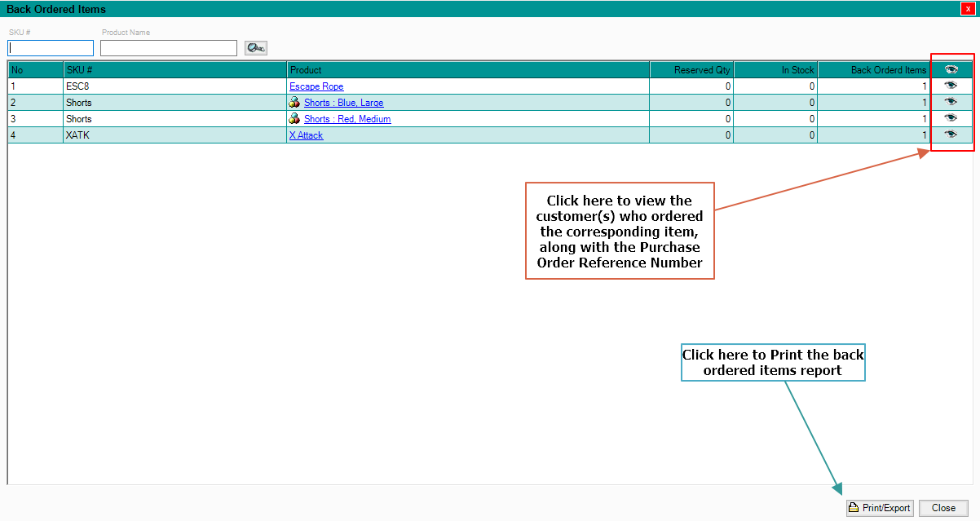This screenshot has width=980, height=521.
Task: View customers for Escape Rope row
Action: point(951,86)
